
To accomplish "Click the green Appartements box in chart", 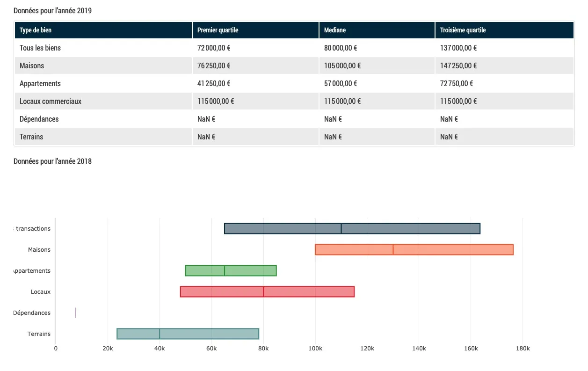I will [x=231, y=271].
